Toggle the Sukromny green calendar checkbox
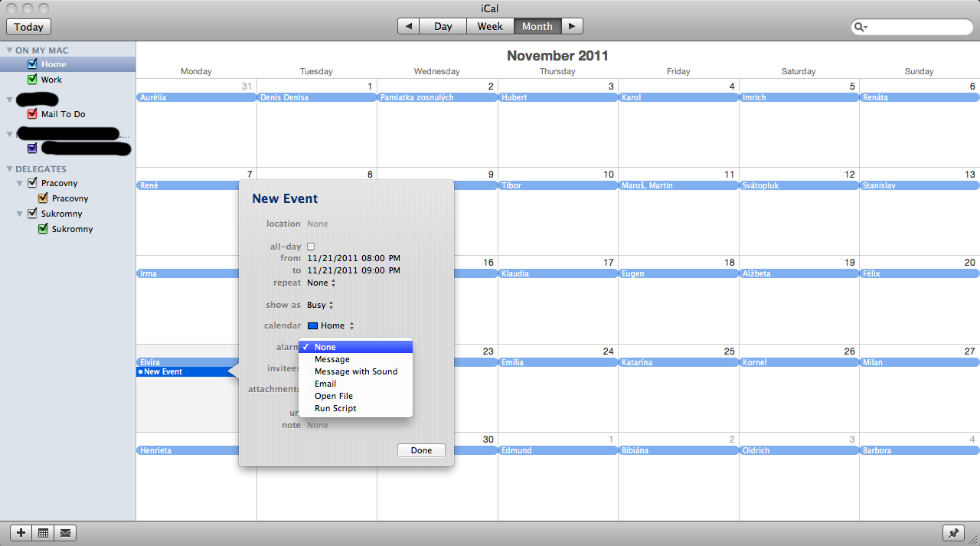 [x=43, y=229]
